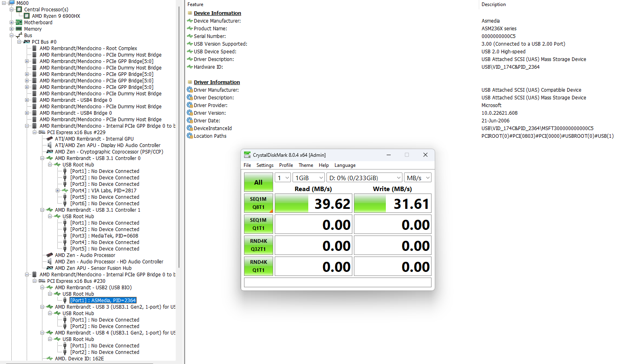Open the Help menu in CrystalDiskMark

pyautogui.click(x=324, y=165)
